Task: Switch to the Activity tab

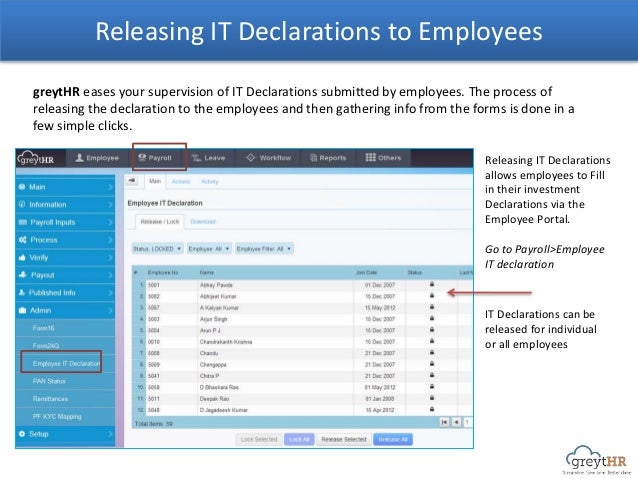Action: tap(210, 182)
